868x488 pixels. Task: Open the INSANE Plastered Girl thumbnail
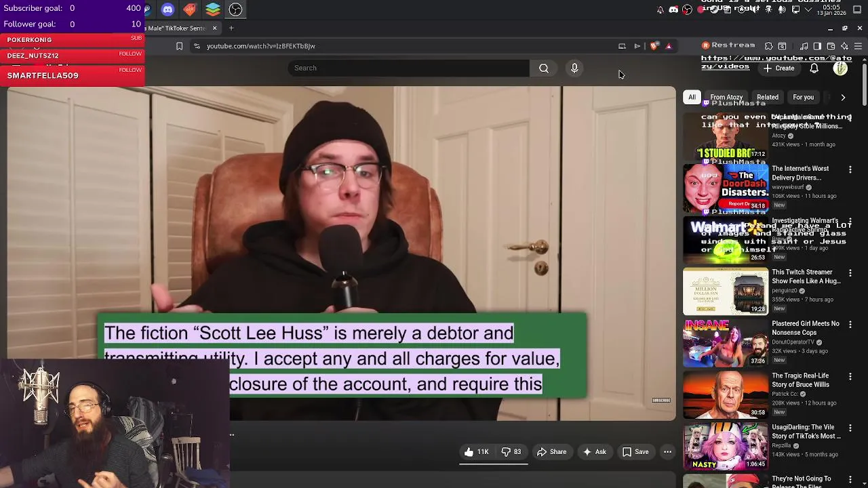click(726, 342)
